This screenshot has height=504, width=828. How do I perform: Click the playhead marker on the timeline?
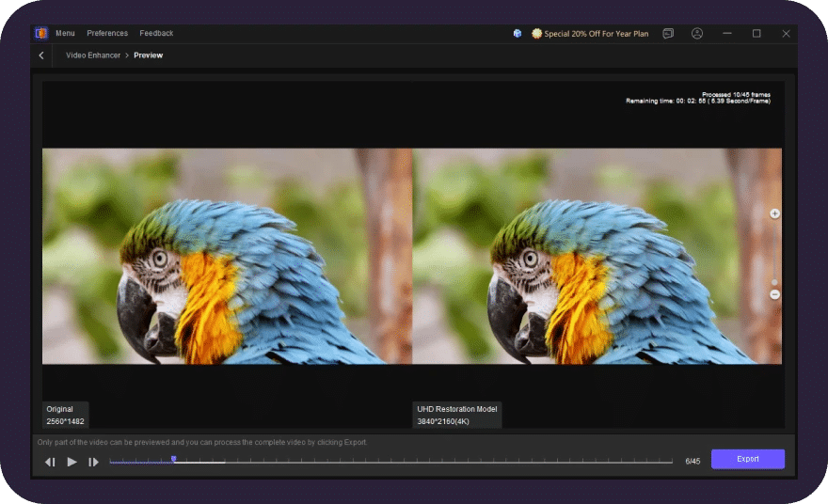coord(173,459)
